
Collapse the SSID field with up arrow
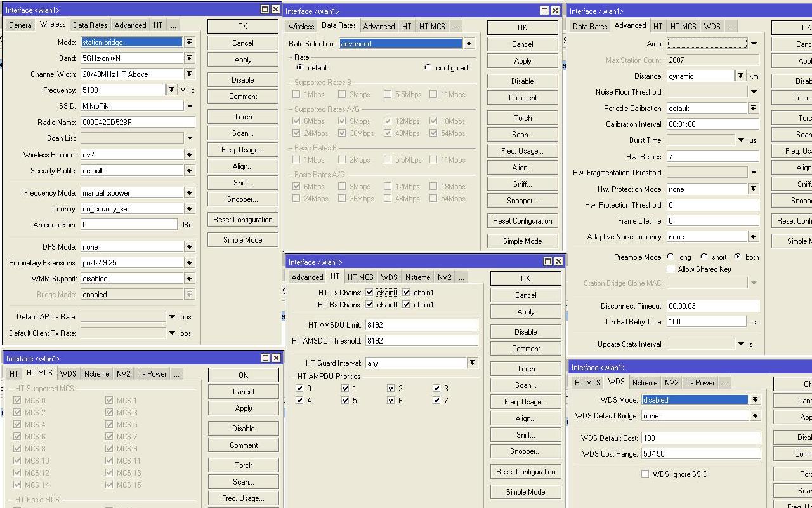click(190, 106)
